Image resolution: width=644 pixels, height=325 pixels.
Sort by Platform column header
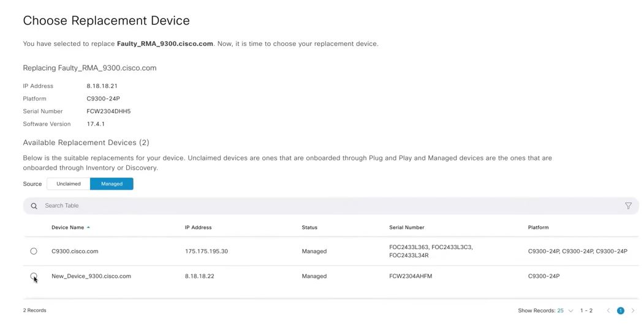point(538,227)
